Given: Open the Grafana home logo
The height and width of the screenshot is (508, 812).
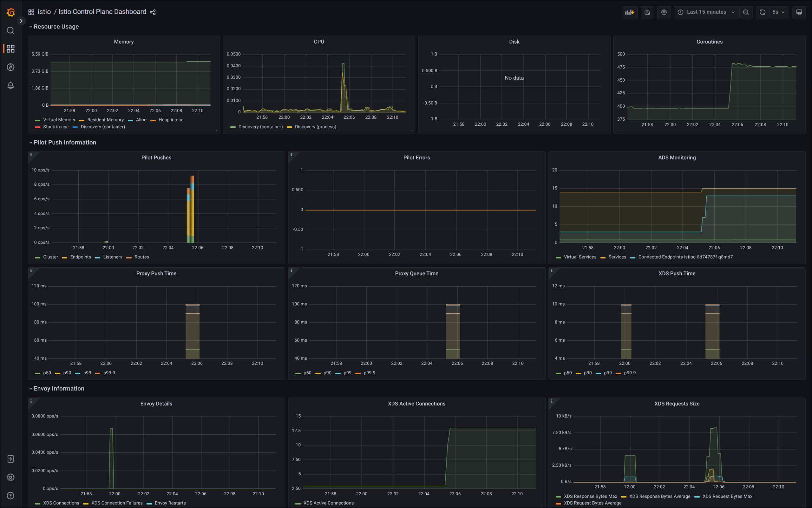Looking at the screenshot, I should 11,12.
